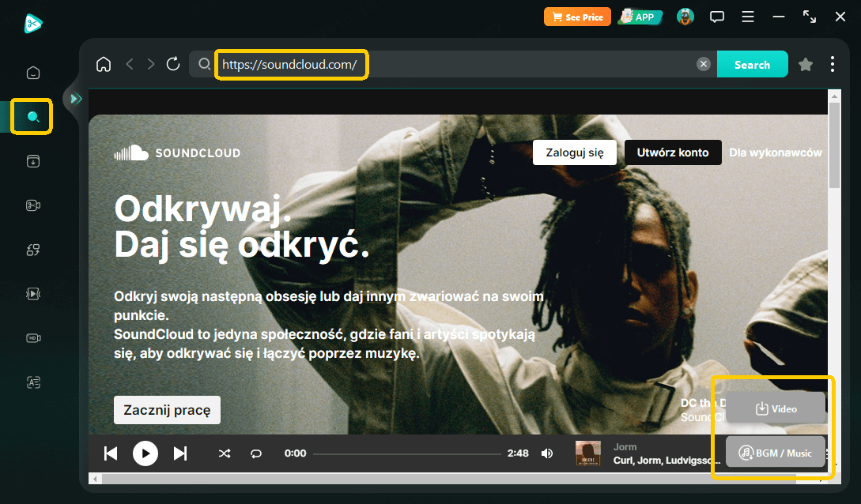This screenshot has width=861, height=504.
Task: Click the 0:00 elapsed time
Action: [296, 453]
